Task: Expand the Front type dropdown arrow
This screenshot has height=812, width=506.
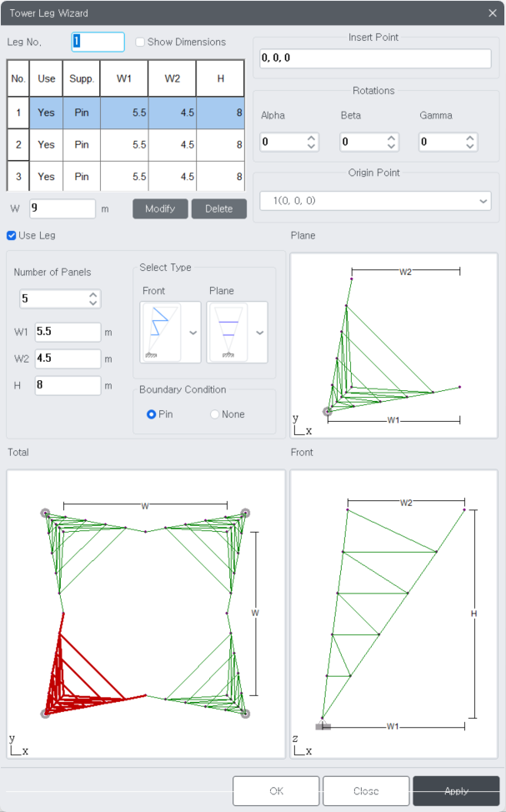Action: point(193,332)
